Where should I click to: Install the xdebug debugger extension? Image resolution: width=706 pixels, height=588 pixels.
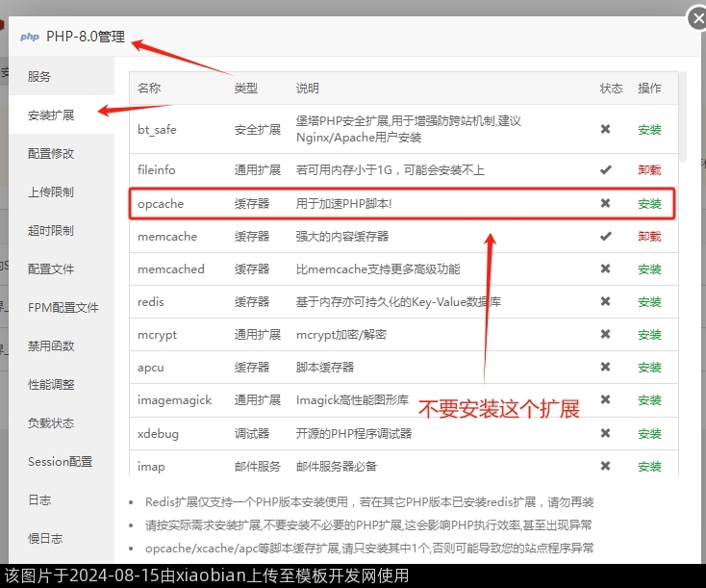coord(649,434)
